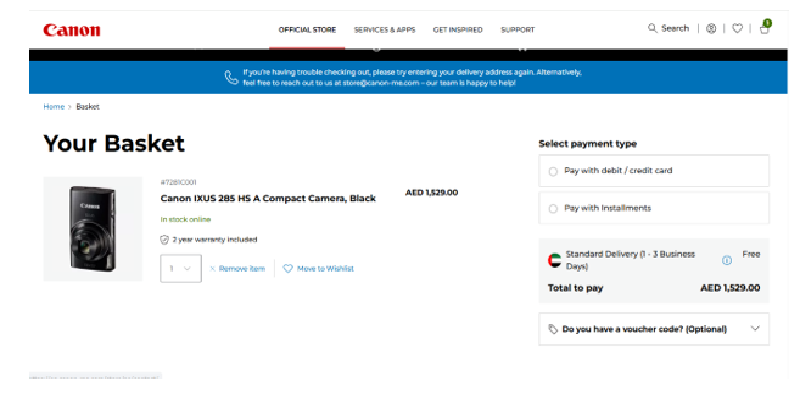Click the Search label in header
The height and width of the screenshot is (394, 800).
tap(675, 29)
